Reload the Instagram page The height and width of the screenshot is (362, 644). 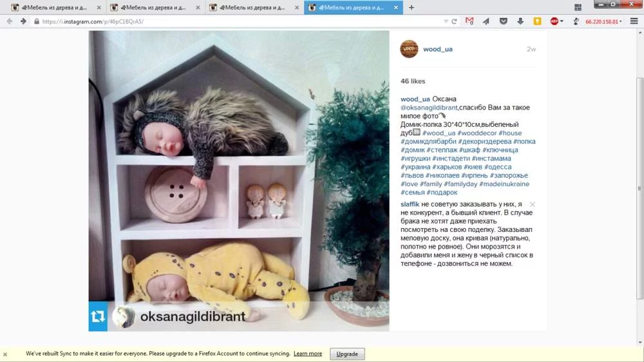click(x=454, y=21)
